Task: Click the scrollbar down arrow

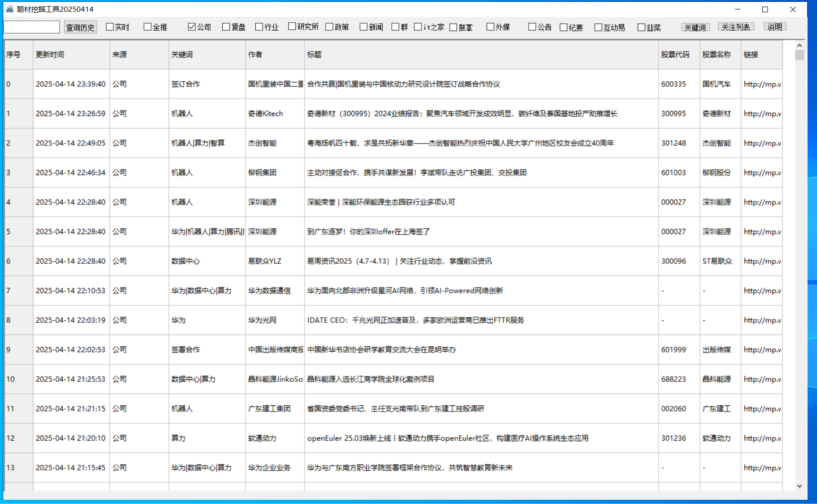Action: coord(799,486)
